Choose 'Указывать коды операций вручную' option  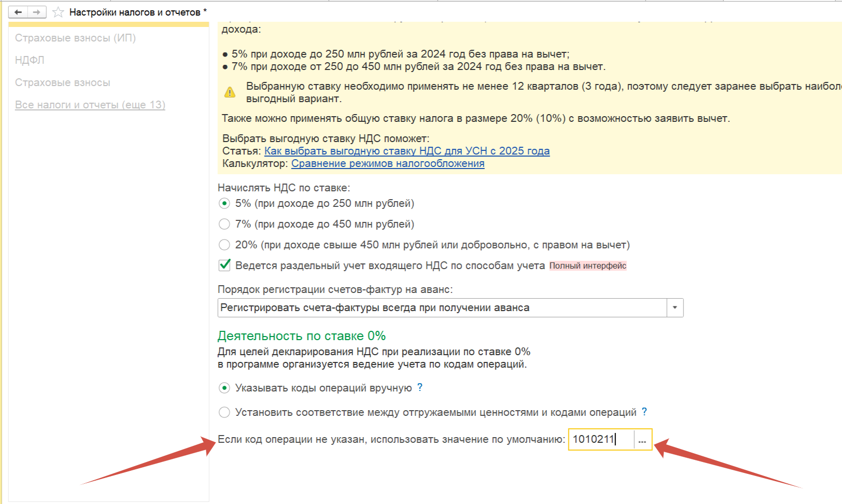[x=224, y=388]
